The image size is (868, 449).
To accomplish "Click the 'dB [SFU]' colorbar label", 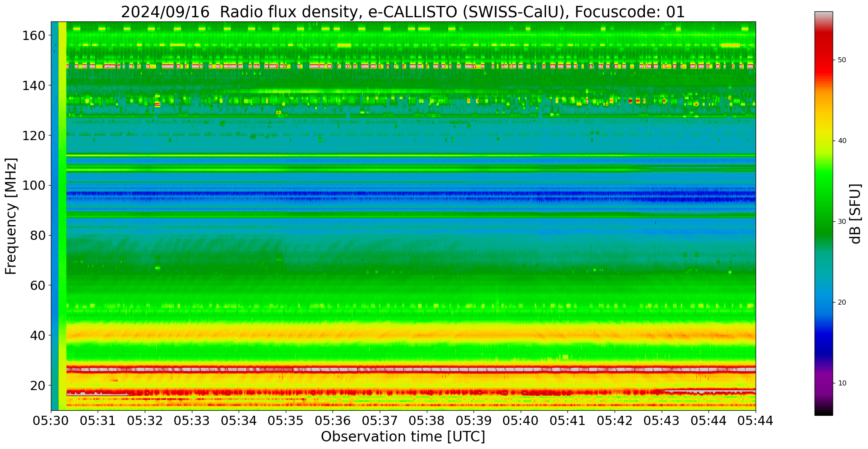I will pos(855,214).
